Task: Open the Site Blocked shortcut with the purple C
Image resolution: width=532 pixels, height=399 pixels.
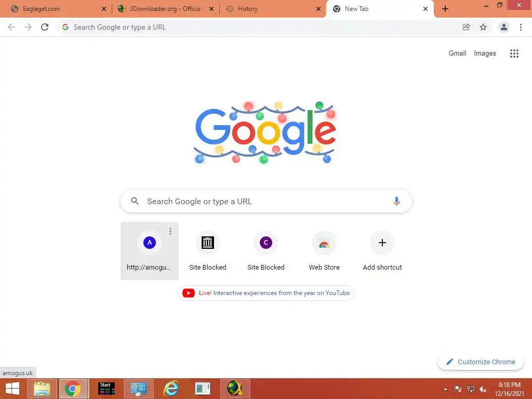Action: point(266,251)
